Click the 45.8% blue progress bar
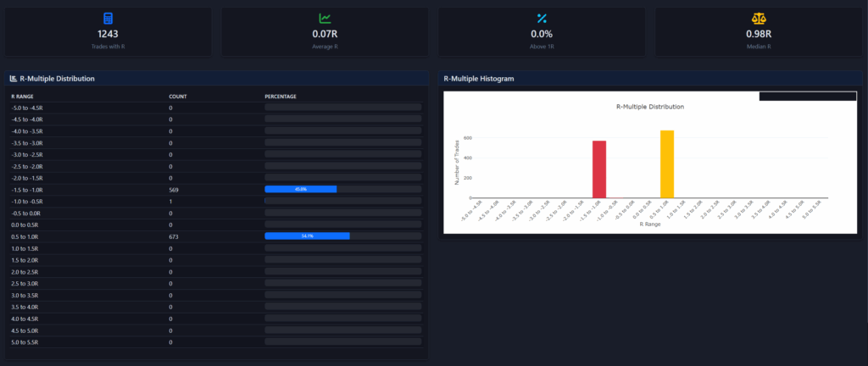The height and width of the screenshot is (366, 868). tap(300, 189)
